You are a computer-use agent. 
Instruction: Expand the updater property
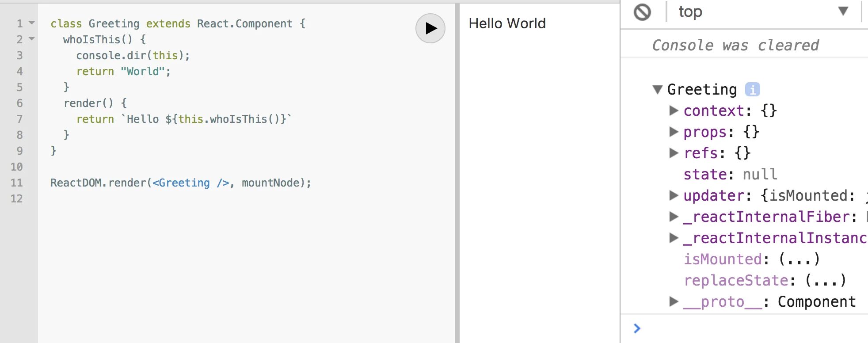point(674,195)
